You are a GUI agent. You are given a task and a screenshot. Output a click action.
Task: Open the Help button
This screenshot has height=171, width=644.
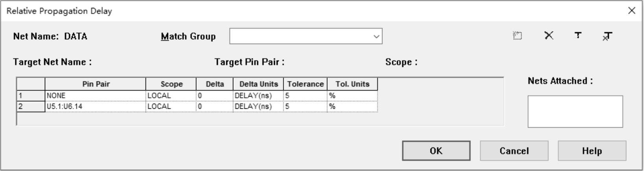tap(592, 151)
